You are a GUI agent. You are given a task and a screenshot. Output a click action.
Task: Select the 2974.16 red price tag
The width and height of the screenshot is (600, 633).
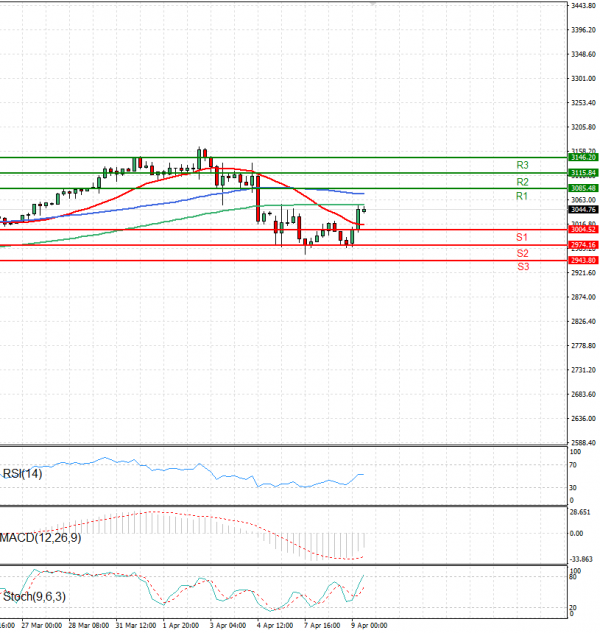tap(583, 245)
